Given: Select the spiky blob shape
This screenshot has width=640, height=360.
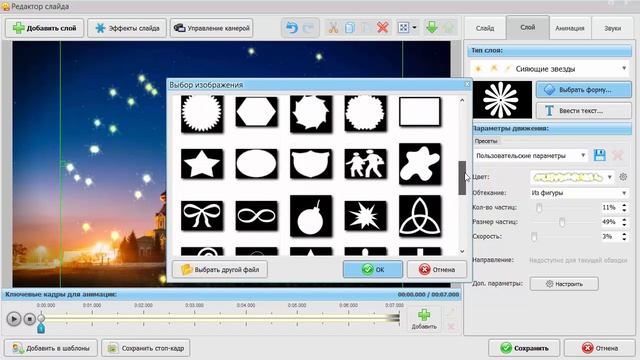Looking at the screenshot, I should (x=311, y=114).
